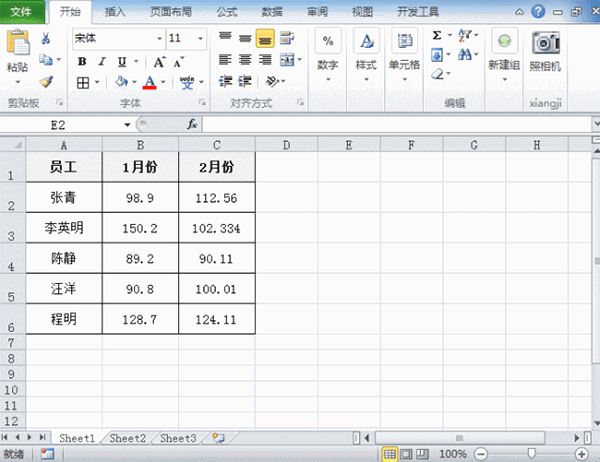The width and height of the screenshot is (600, 462).
Task: Switch to the 插入 ribbon tab
Action: [115, 12]
